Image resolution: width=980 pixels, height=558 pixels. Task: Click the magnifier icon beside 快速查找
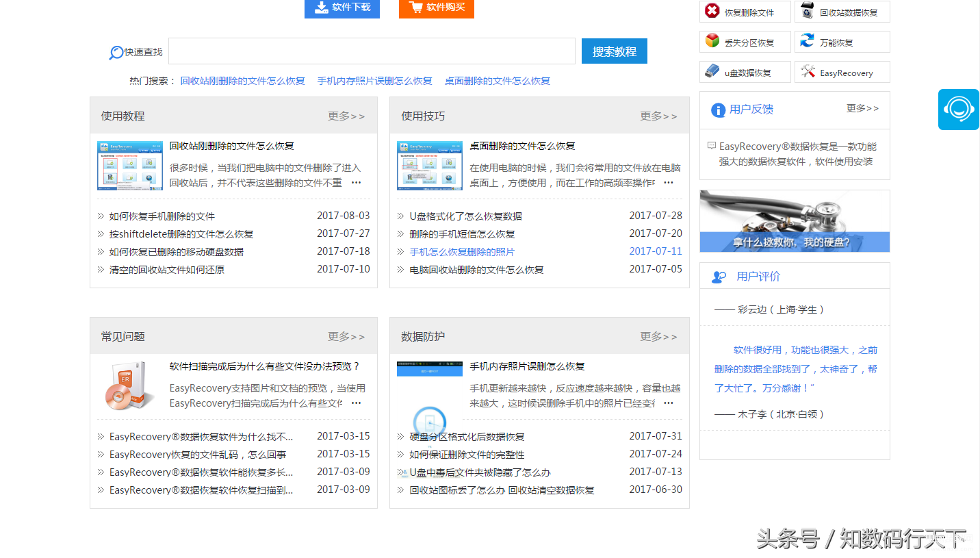(116, 53)
